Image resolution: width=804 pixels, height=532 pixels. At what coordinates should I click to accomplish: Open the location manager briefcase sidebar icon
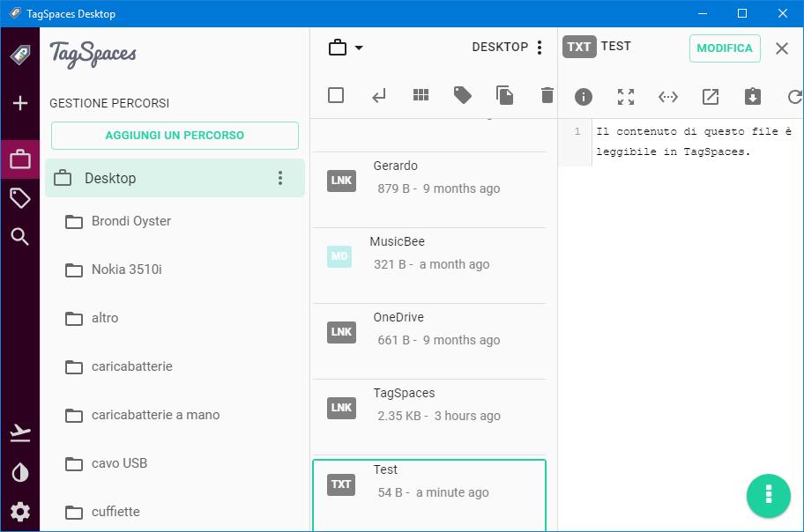(x=20, y=159)
